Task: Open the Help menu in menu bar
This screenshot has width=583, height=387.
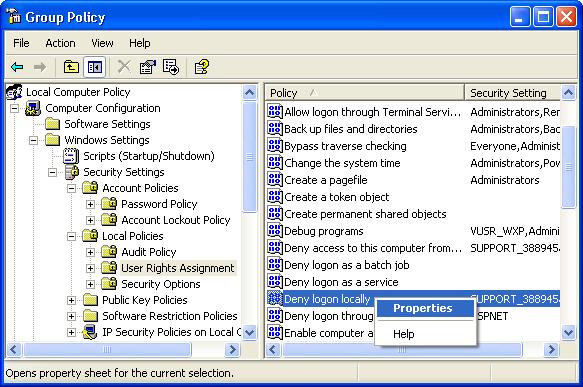Action: coord(140,43)
